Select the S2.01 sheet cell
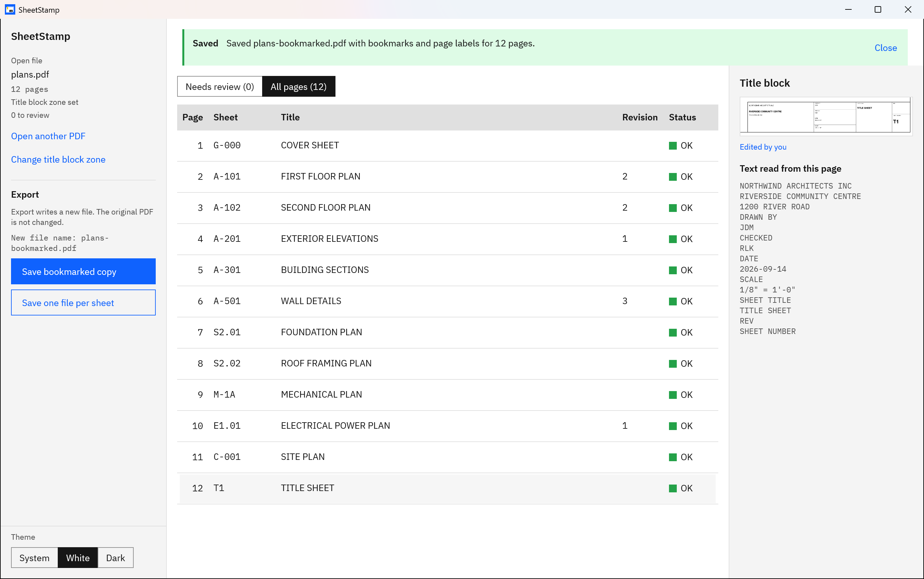The height and width of the screenshot is (579, 924). click(227, 332)
